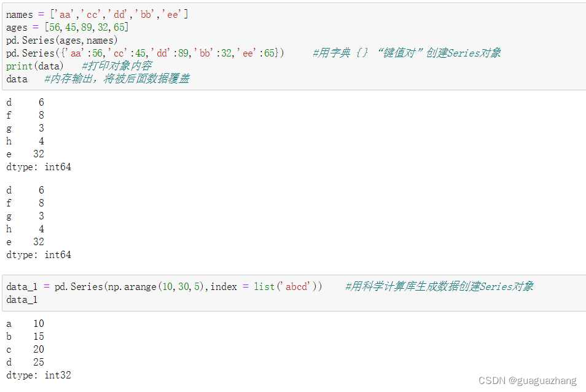The height and width of the screenshot is (392, 586).
Task: Click the output row "b 15"
Action: [x=25, y=336]
